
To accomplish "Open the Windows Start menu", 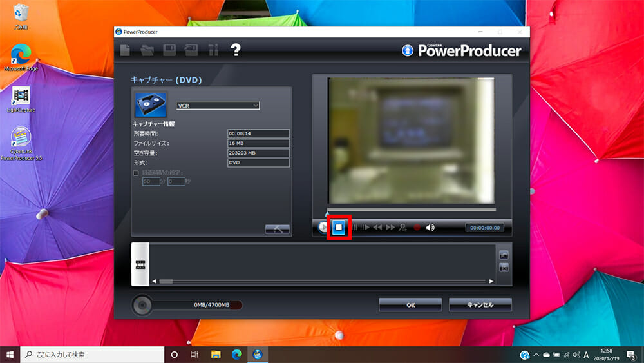I will point(10,355).
